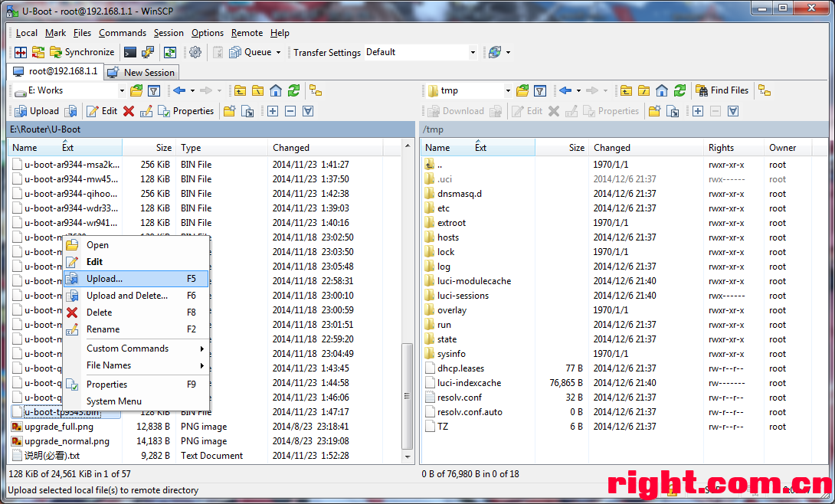Screen dimensions: 835x504
Task: Click the local Select Files plus icon
Action: pos(273,111)
